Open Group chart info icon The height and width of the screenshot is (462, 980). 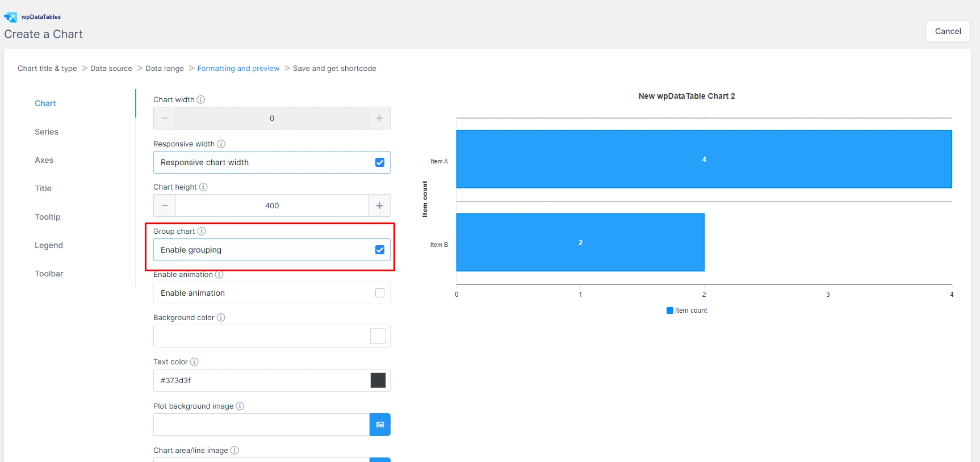tap(202, 231)
